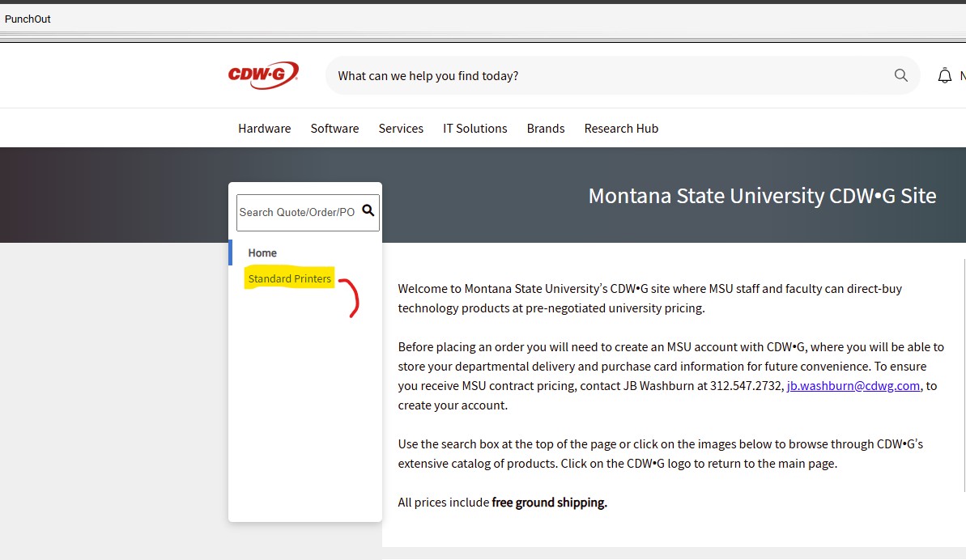
Task: Click the Quote/Order/PO search magnifier icon
Action: 368,211
